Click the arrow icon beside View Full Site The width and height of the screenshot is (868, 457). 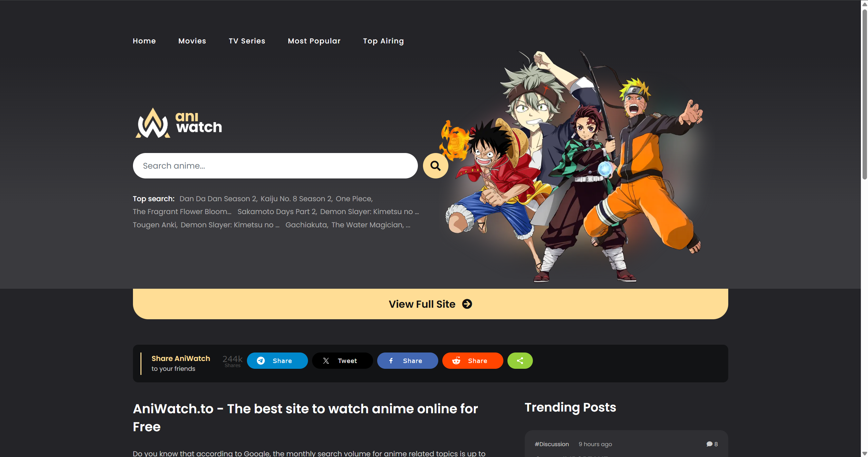tap(467, 304)
